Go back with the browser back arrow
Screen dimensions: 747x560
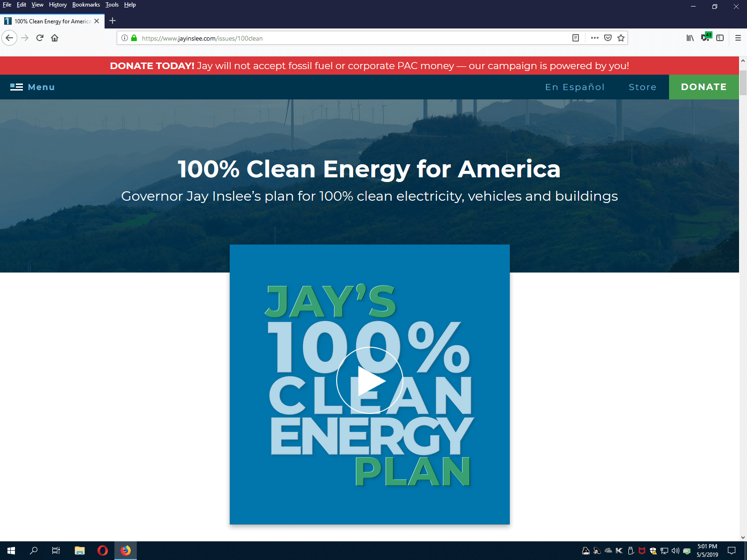pyautogui.click(x=9, y=38)
